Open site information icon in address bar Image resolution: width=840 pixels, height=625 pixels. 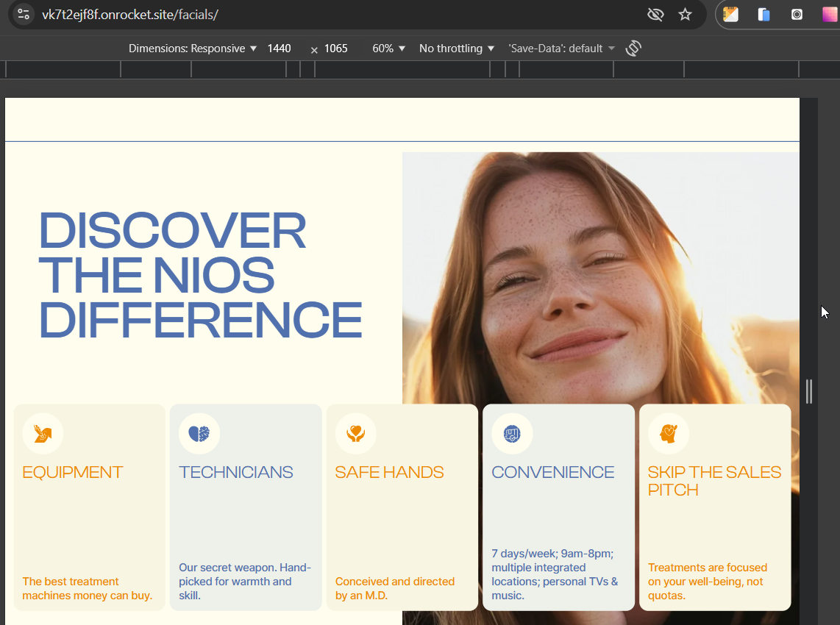(x=24, y=15)
